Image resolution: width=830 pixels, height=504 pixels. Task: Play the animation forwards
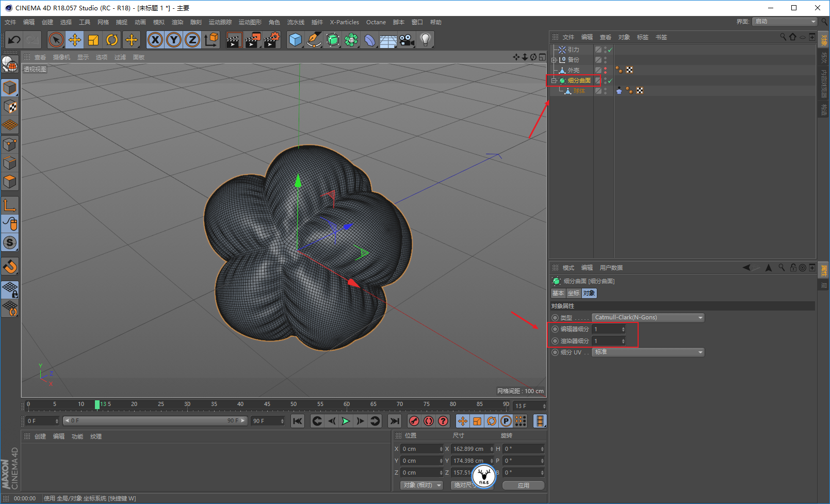tap(346, 421)
